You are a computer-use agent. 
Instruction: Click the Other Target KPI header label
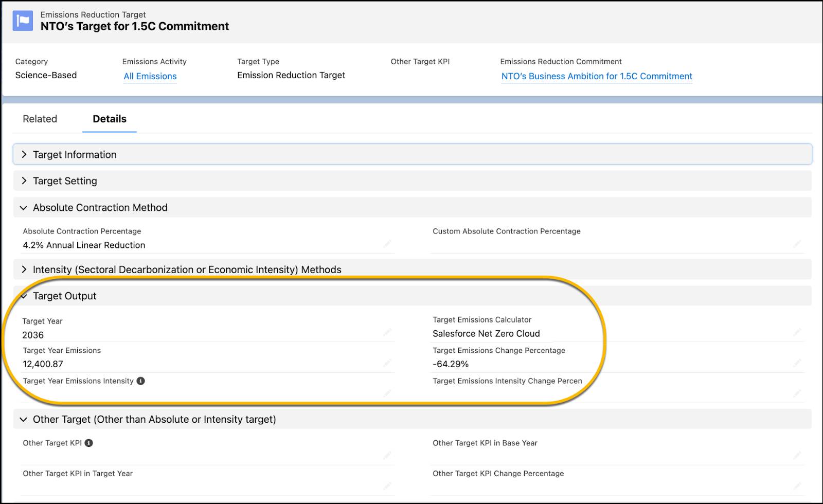(x=420, y=62)
